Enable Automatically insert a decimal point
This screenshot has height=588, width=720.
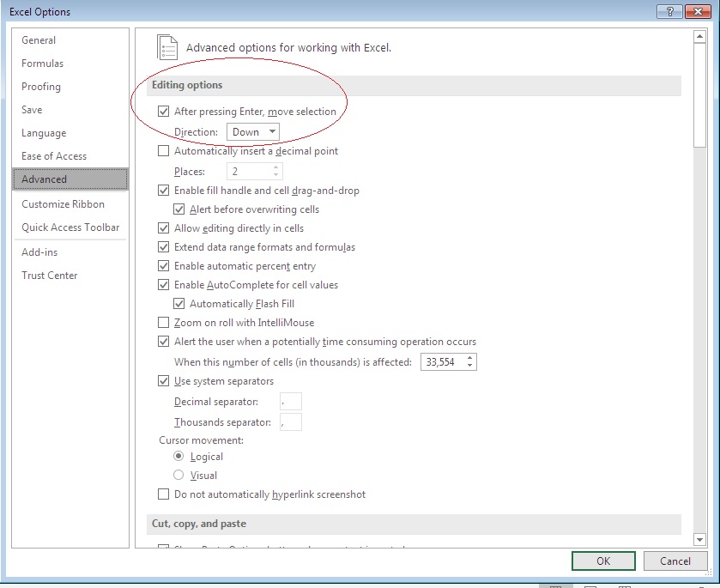click(x=164, y=151)
